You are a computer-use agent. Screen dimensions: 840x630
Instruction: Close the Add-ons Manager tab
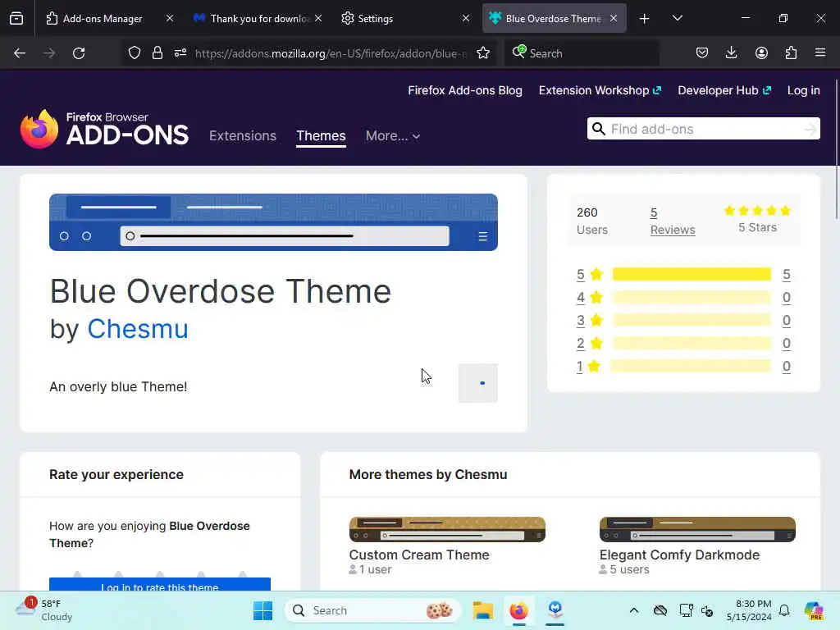tap(169, 18)
